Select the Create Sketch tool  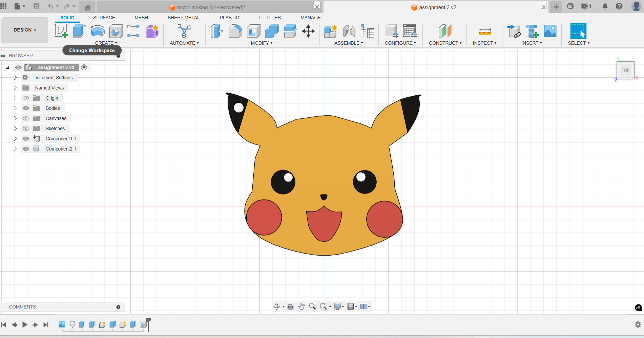click(61, 31)
